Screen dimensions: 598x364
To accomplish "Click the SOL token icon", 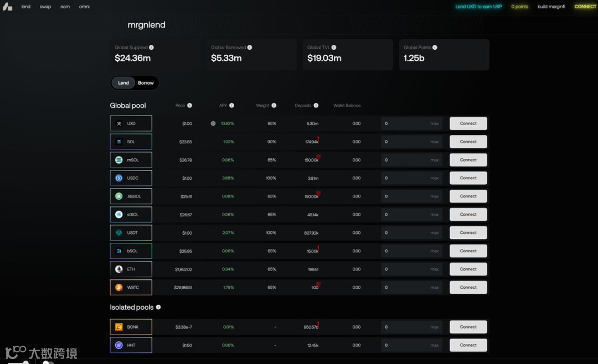I will point(119,142).
